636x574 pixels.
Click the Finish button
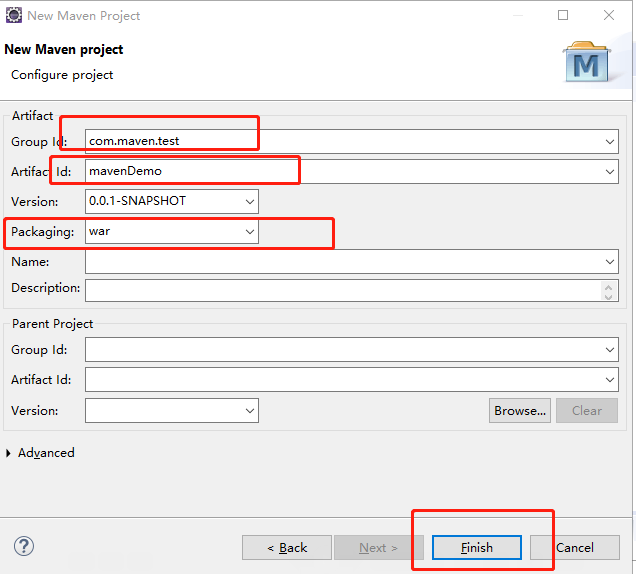pos(477,548)
